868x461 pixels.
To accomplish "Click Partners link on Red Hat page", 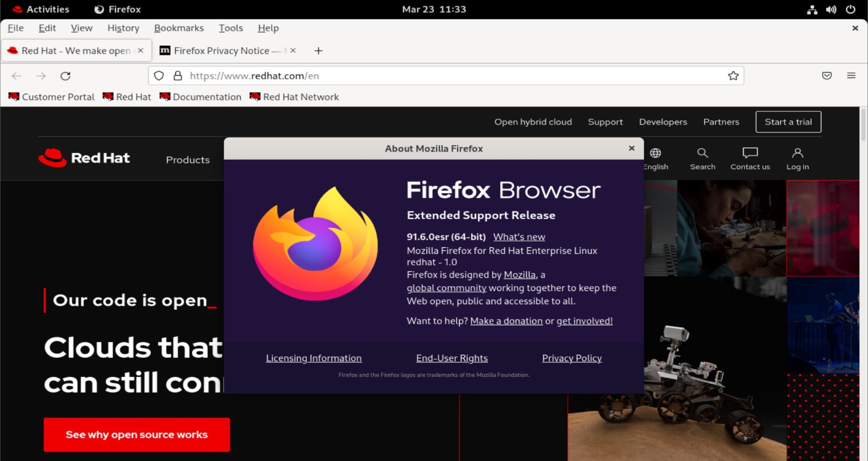I will click(721, 122).
